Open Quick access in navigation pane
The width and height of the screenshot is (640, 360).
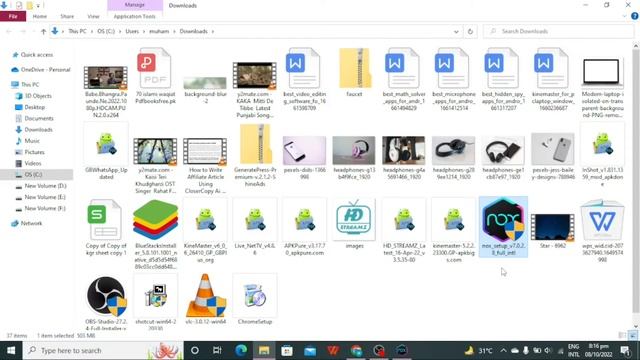36,55
